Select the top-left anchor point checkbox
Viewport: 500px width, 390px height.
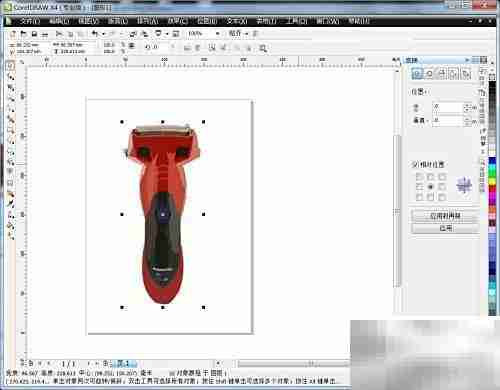point(419,177)
